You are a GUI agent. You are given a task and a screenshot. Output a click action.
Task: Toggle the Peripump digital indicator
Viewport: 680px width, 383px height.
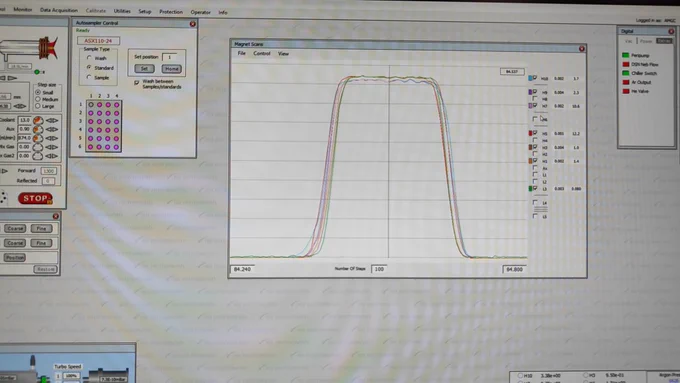626,55
